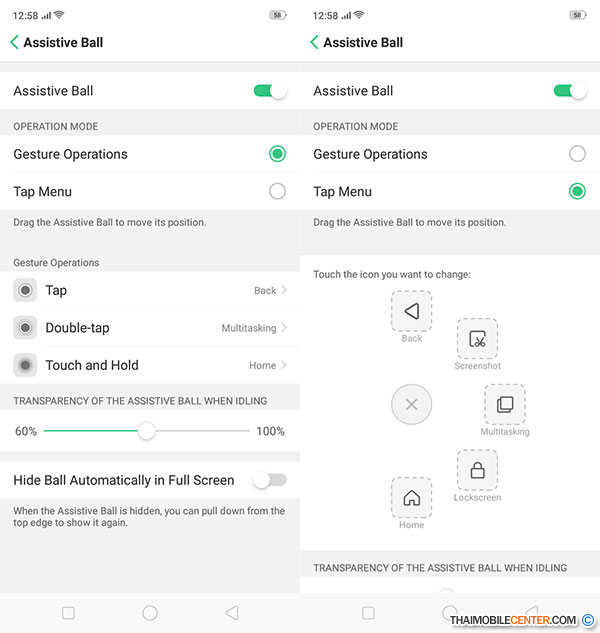This screenshot has width=600, height=633.
Task: Tap the Tap Menu row label on the right screen
Action: [342, 191]
